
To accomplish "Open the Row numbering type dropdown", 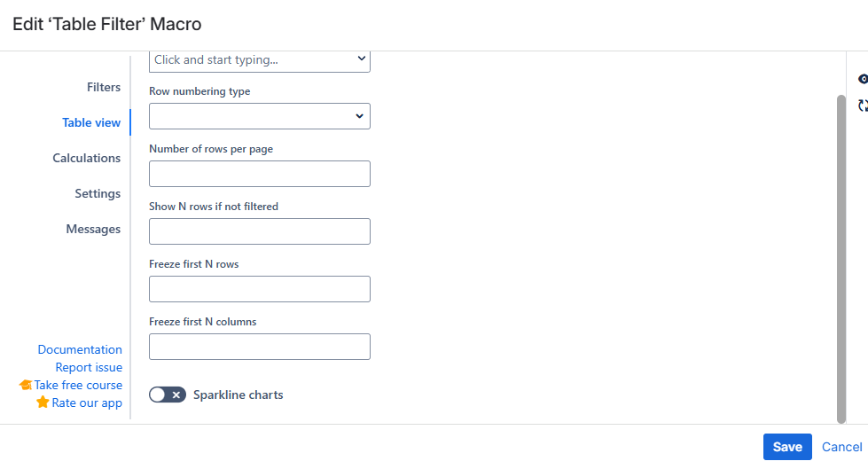I will pyautogui.click(x=260, y=116).
